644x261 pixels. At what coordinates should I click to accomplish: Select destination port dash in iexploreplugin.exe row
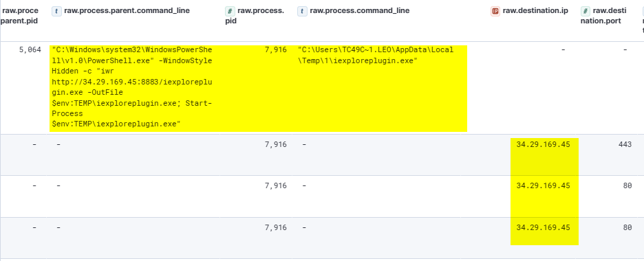coord(625,50)
